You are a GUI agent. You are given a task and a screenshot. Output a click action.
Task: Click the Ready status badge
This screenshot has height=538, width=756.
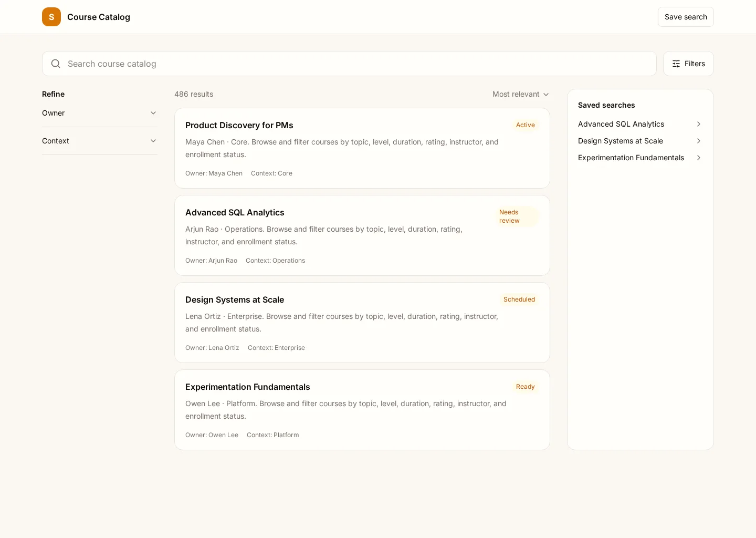526,387
